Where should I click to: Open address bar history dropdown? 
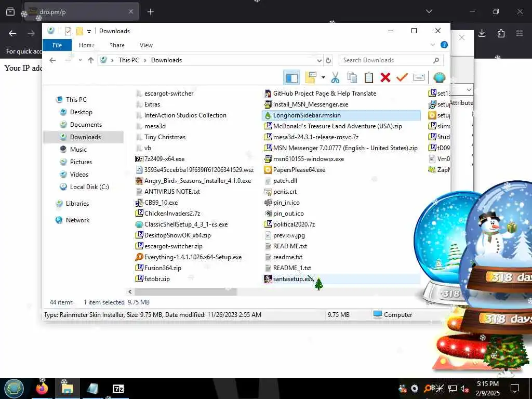320,60
